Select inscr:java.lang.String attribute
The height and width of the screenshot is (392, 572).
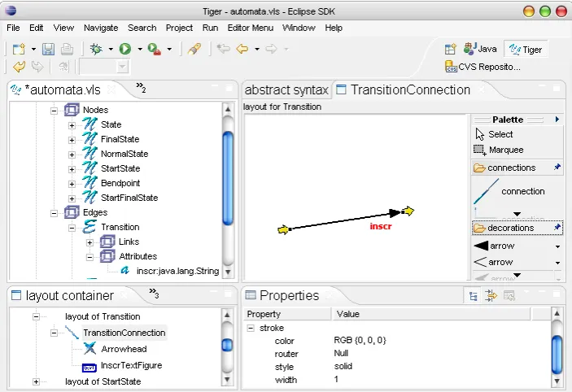click(x=177, y=271)
